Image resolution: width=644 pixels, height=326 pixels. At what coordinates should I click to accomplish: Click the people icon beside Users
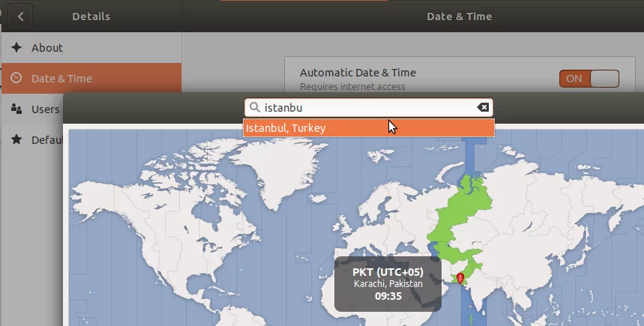pyautogui.click(x=16, y=109)
